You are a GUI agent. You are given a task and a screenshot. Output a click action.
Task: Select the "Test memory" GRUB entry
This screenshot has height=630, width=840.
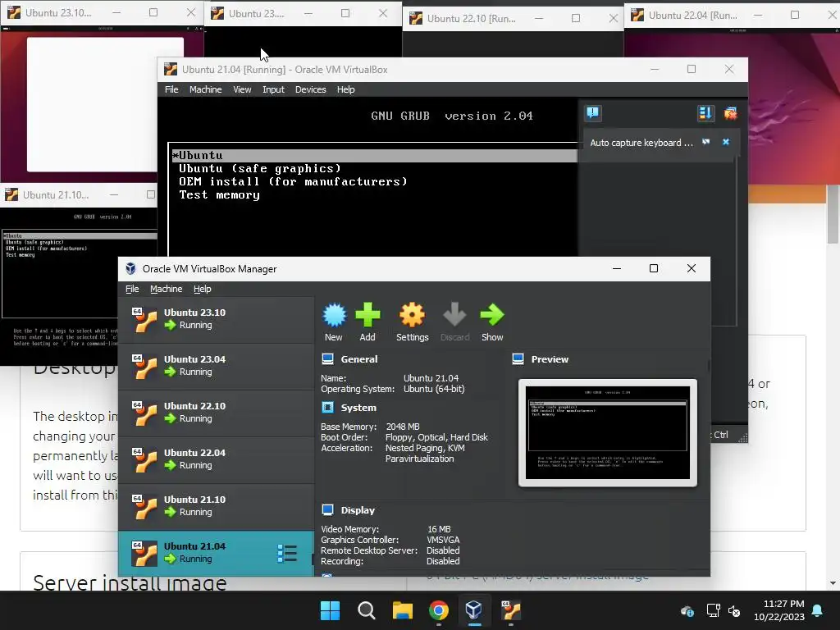220,195
